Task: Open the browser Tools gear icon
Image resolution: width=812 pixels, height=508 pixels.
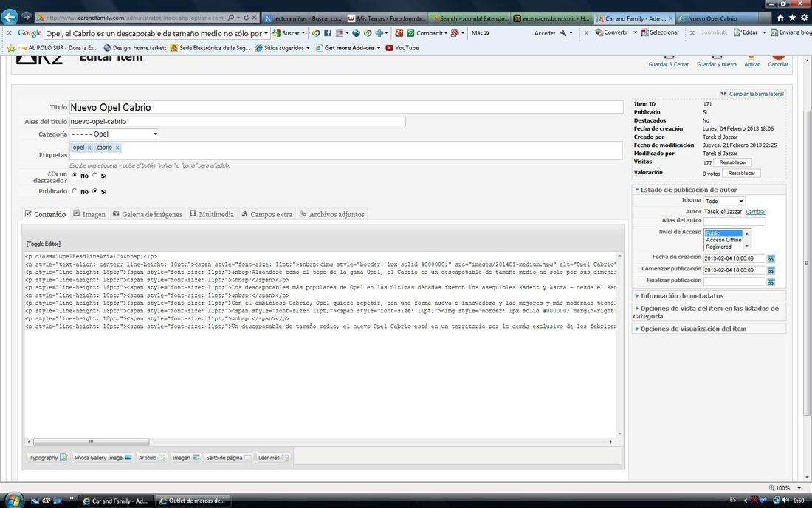Action: [804, 18]
